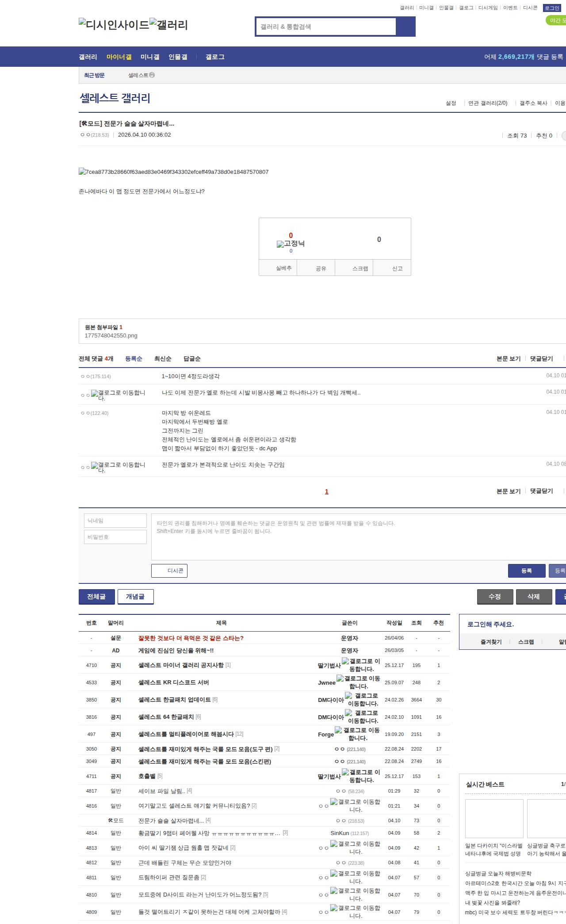Click the 닉네임 input field

coord(115,521)
